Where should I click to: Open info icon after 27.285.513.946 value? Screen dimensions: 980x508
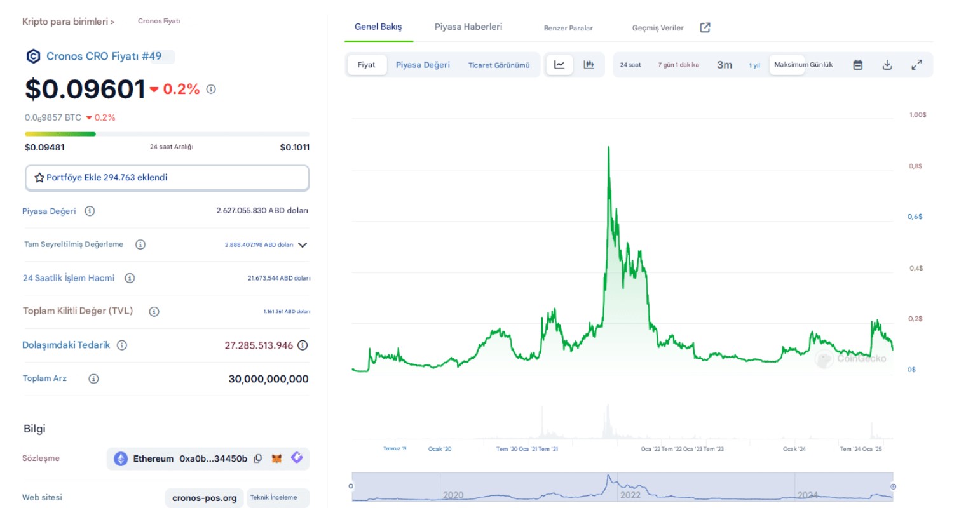[x=303, y=345]
